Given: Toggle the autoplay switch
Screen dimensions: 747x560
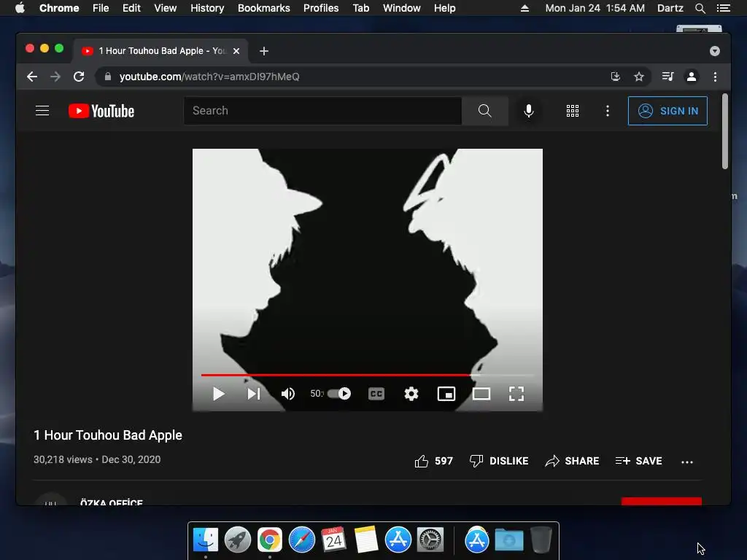Looking at the screenshot, I should 339,393.
